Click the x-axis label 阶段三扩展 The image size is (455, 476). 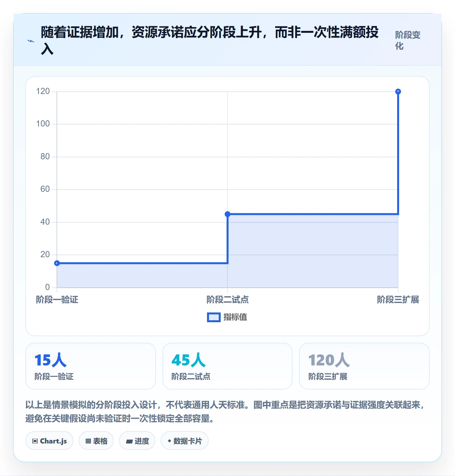coord(398,299)
